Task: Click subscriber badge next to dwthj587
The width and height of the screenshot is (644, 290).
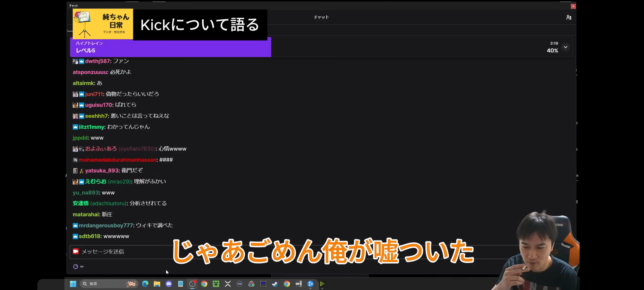Action: [x=81, y=61]
